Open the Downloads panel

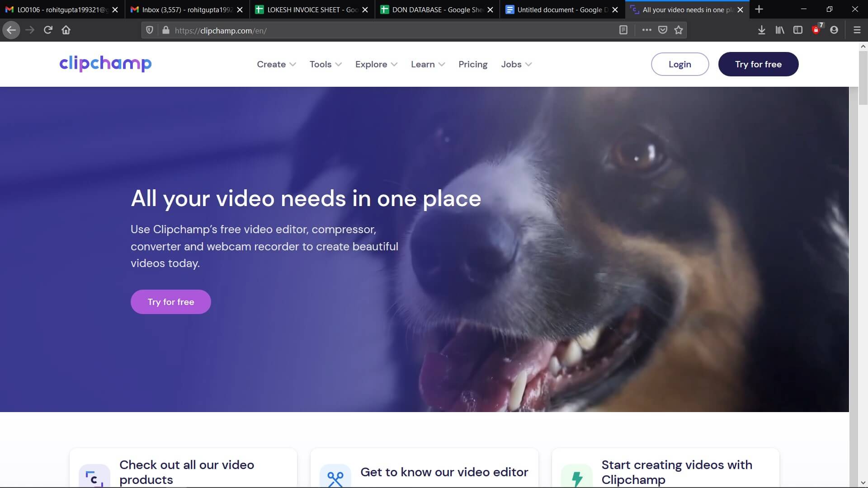click(761, 30)
